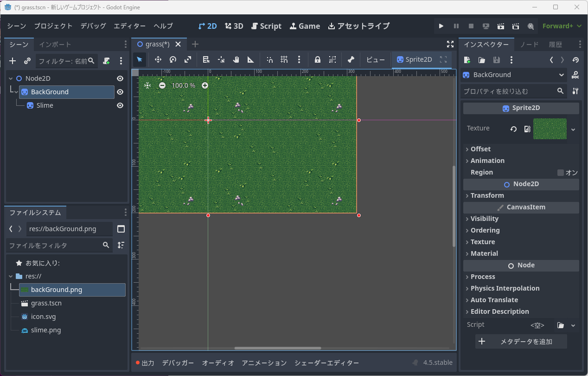Image resolution: width=588 pixels, height=376 pixels.
Task: Open the Forward+ renderer dropdown
Action: (x=562, y=26)
